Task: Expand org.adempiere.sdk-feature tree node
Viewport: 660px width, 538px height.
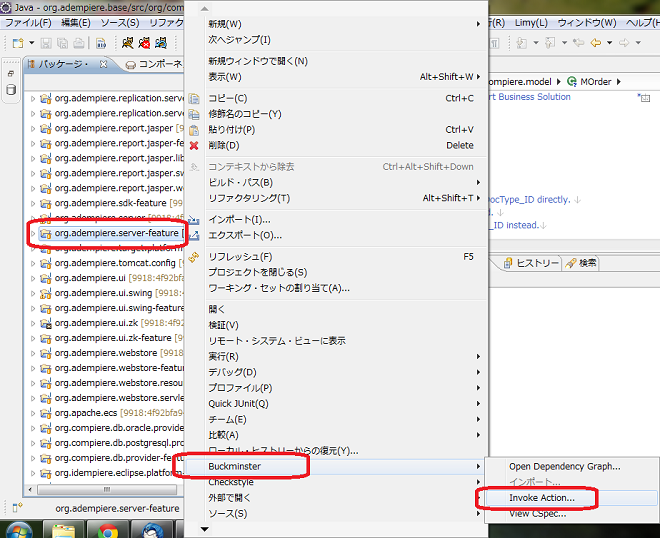Action: click(x=33, y=204)
